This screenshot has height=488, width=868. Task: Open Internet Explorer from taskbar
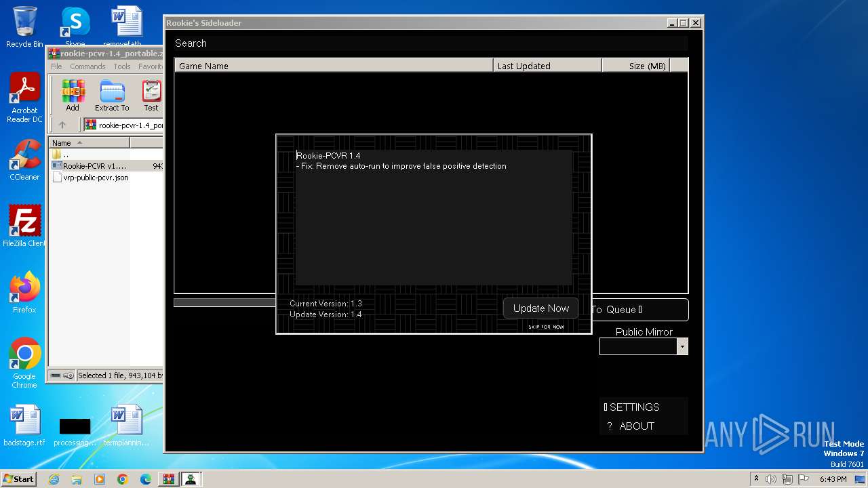pyautogui.click(x=54, y=479)
